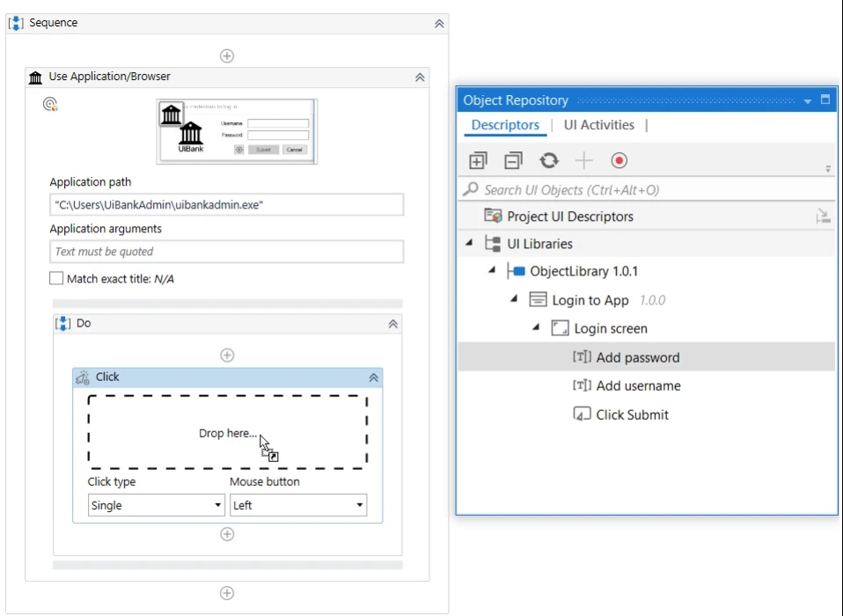Collapse the Login screen node

(536, 326)
